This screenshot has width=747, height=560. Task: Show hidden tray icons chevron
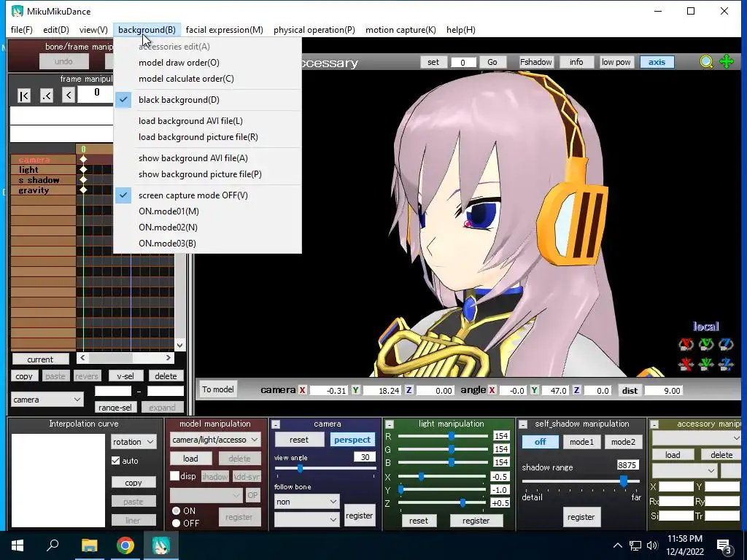(x=617, y=545)
